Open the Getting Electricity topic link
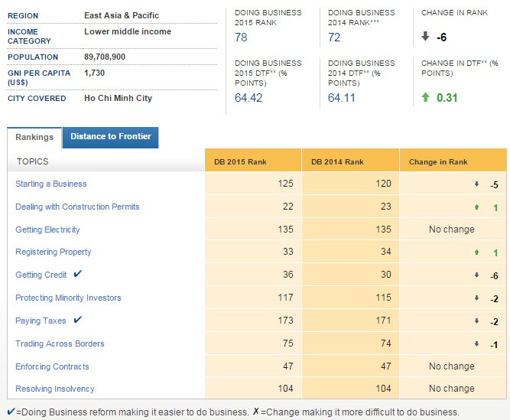Viewport: 510px width, 420px height. pos(47,230)
